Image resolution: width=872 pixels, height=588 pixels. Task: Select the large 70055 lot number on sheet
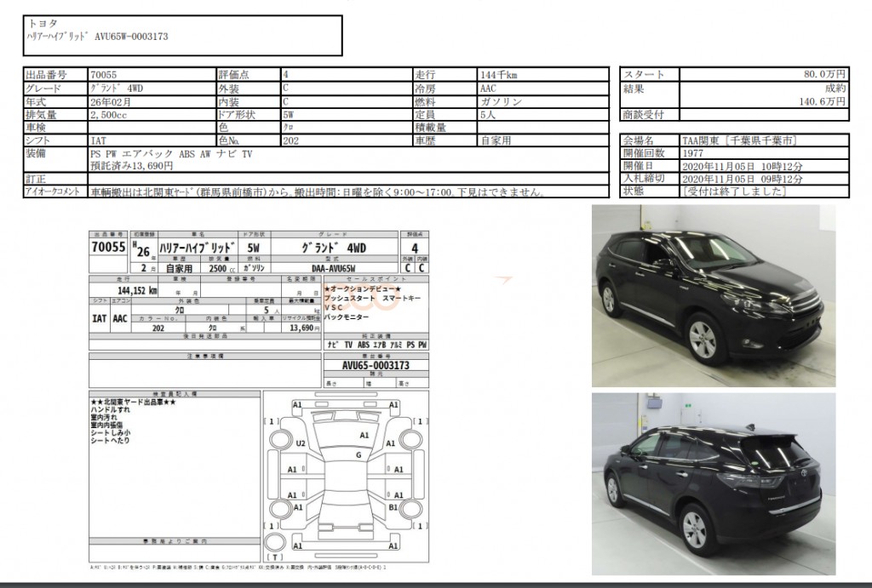[x=108, y=248]
